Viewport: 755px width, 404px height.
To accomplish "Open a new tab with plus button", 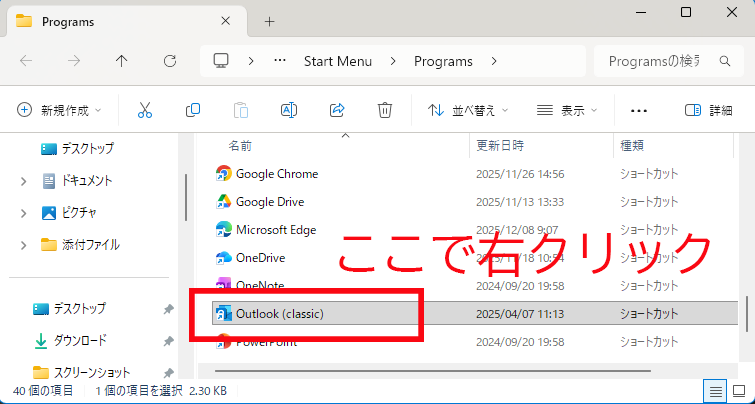I will (270, 22).
